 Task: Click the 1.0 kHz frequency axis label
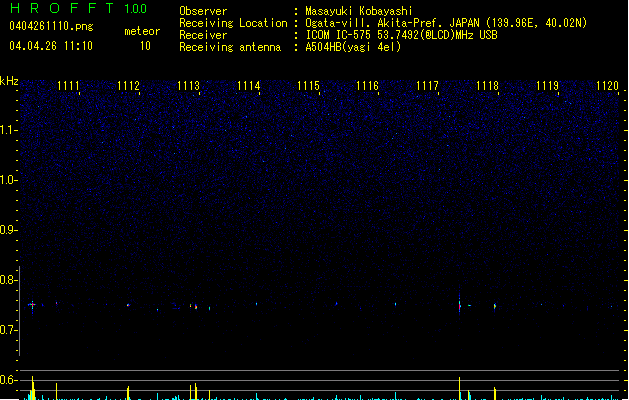[8, 180]
